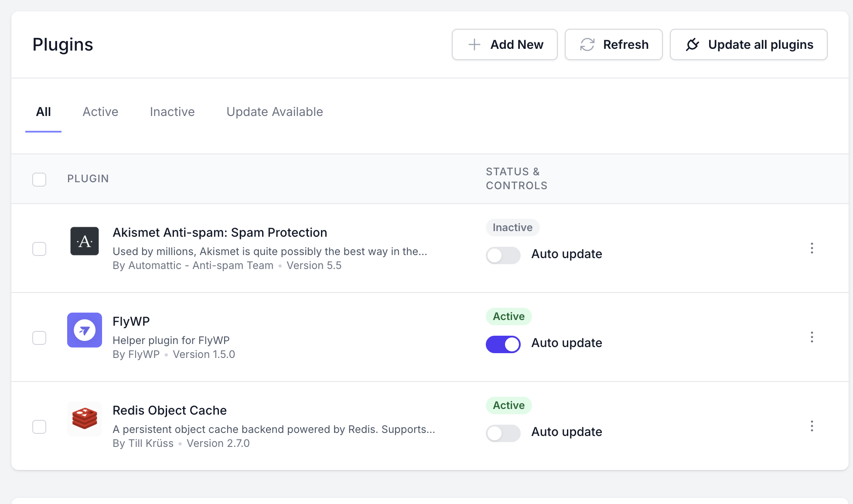Screen dimensions: 853x504
Task: Click the plug icon on Update all plugins
Action: [x=693, y=44]
